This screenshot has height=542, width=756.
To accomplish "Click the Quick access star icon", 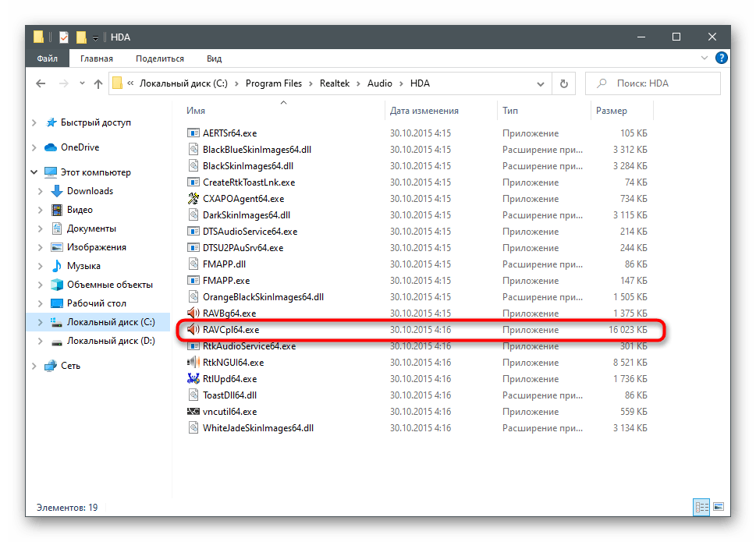I will point(51,122).
